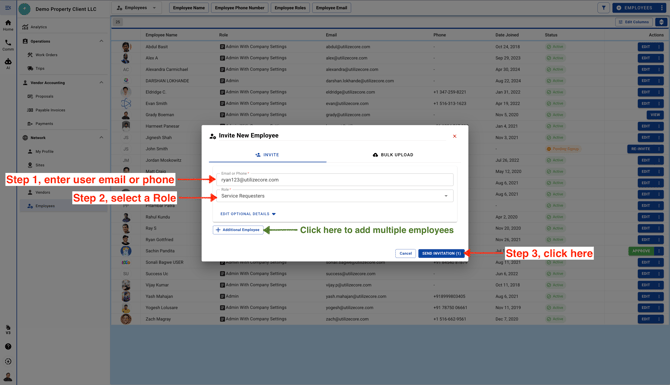Image resolution: width=670 pixels, height=385 pixels.
Task: Expand Edit Optional Details in the dialog
Action: coord(248,214)
